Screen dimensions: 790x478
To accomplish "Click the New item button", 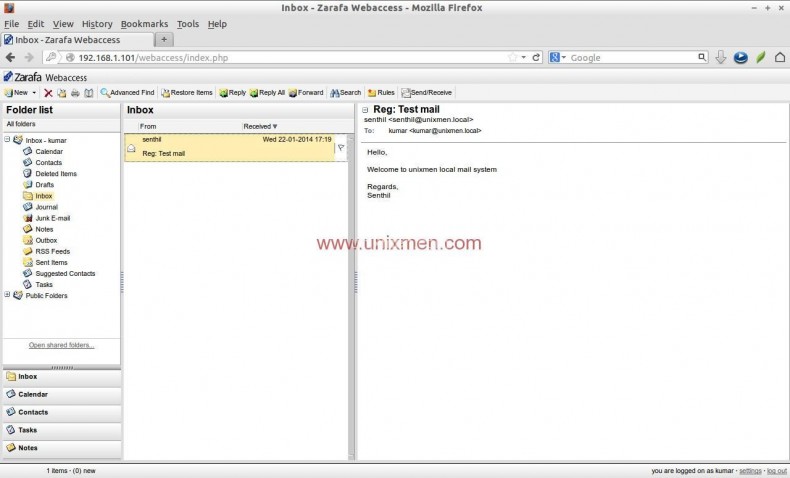I will click(16, 93).
